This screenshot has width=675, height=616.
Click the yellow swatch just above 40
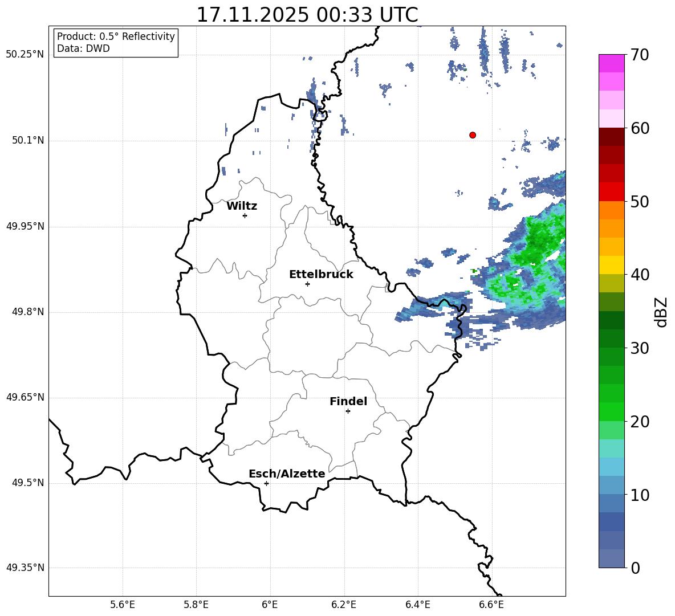[611, 265]
